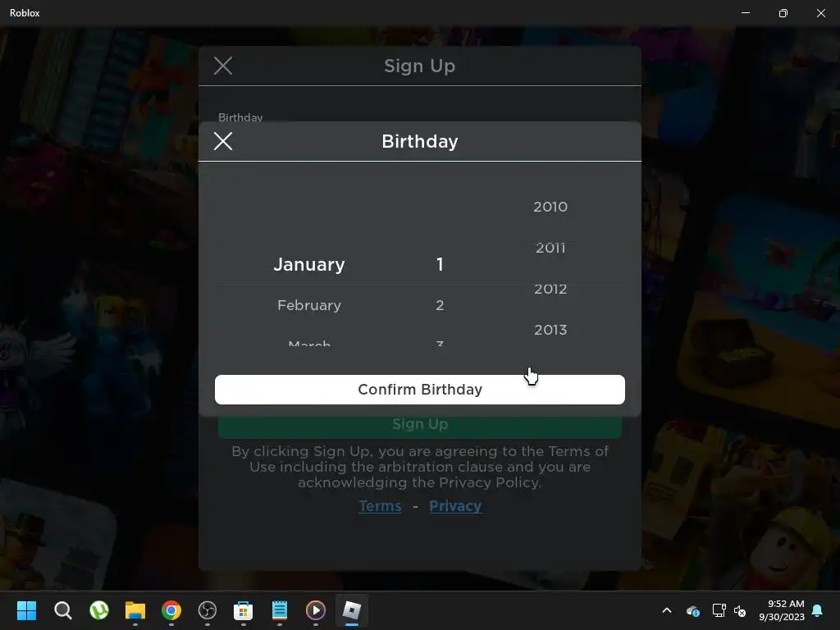Choose day 2 in the day column
This screenshot has height=630, width=840.
(440, 305)
